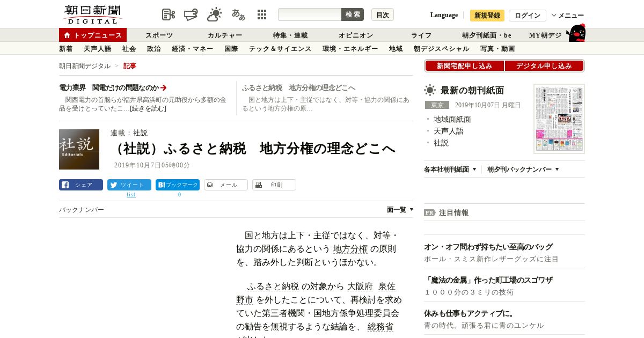Click the 大阪府 keyword link
Image resolution: width=644 pixels, height=338 pixels.
[x=360, y=286]
